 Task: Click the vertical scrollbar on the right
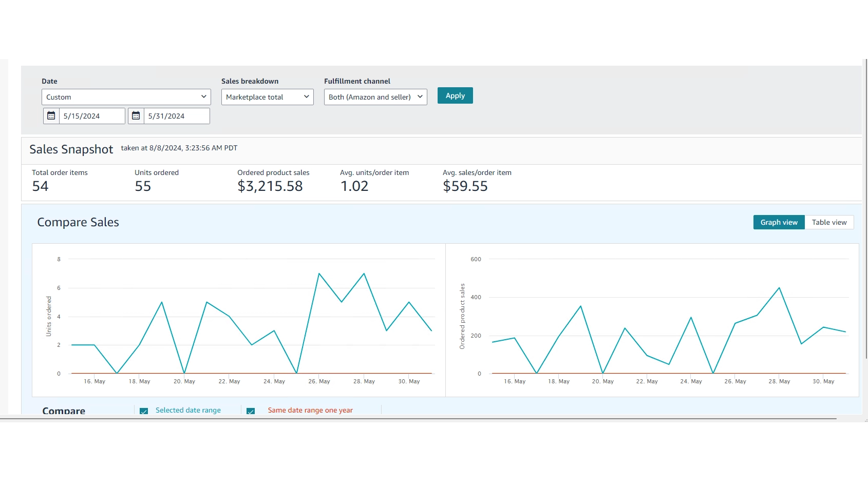(x=866, y=205)
